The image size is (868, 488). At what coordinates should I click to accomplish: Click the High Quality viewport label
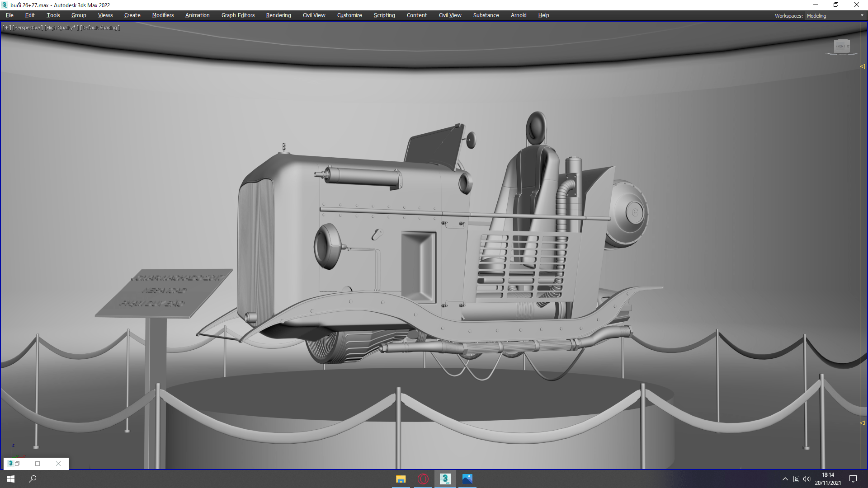[x=61, y=28]
